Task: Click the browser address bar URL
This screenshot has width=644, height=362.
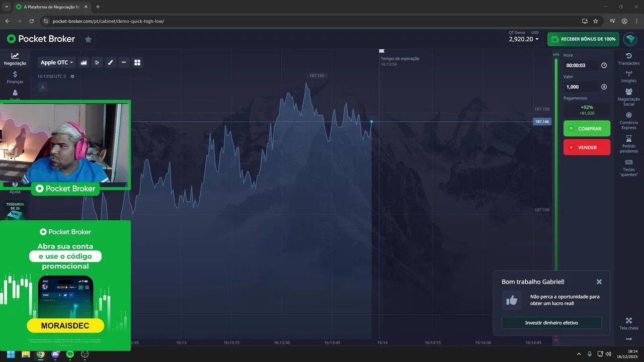Action: coord(108,21)
